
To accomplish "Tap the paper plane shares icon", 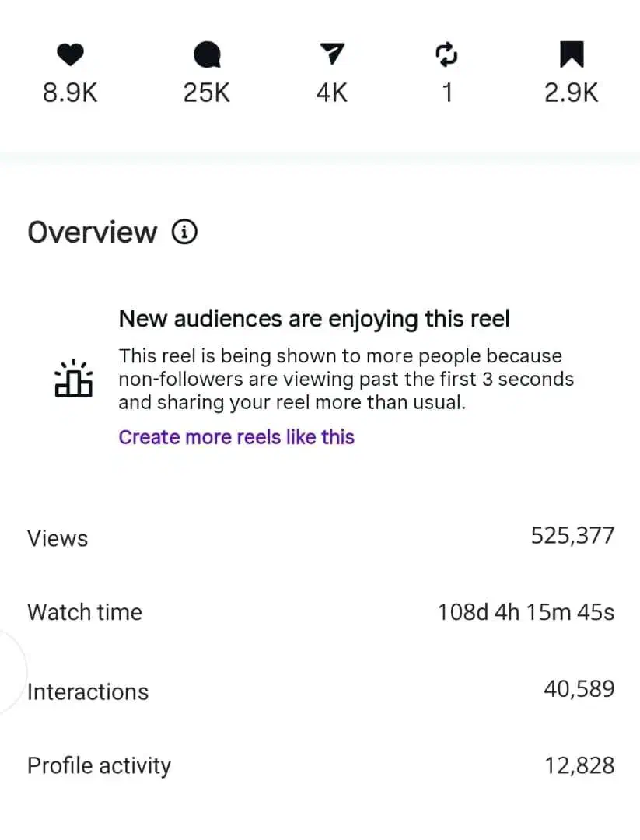I will pos(332,54).
